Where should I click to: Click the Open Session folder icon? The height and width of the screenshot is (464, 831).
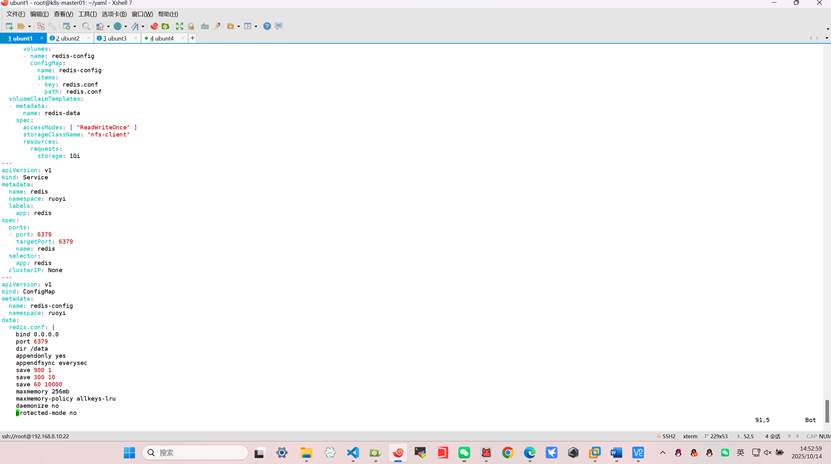point(21,26)
